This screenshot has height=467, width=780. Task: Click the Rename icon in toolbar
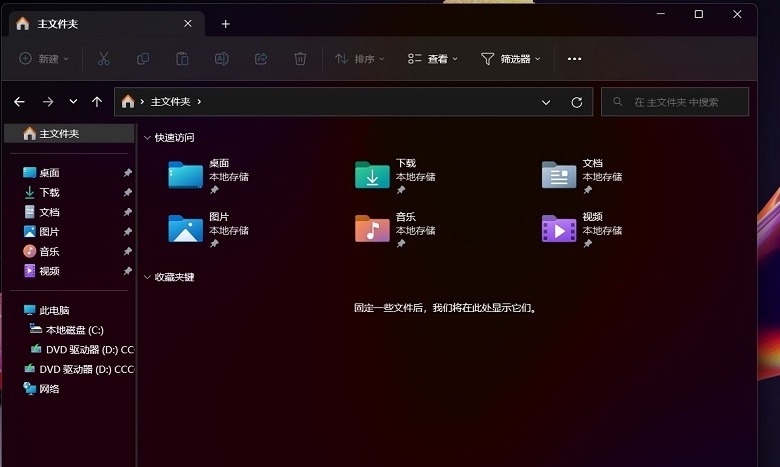pos(221,59)
